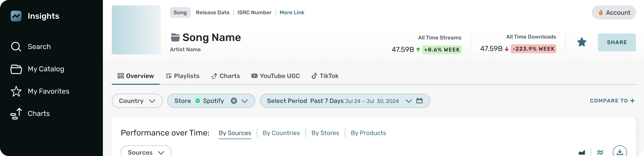Remove the Spotify store filter
644x156 pixels.
click(x=234, y=101)
